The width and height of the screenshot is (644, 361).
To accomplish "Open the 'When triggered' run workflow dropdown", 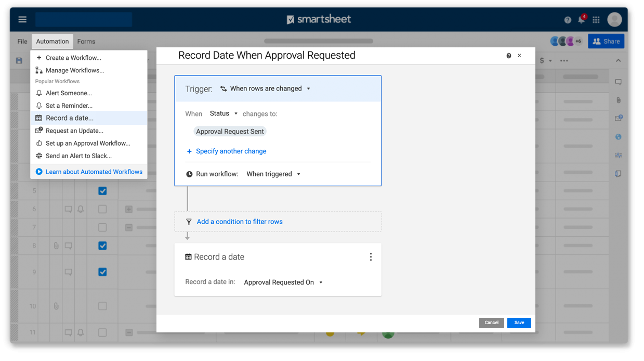I will (x=273, y=174).
